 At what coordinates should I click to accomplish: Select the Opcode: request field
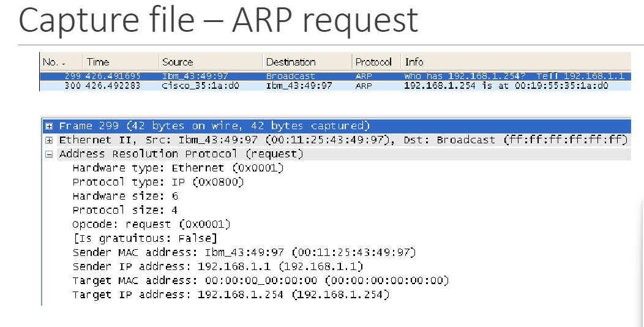point(152,224)
